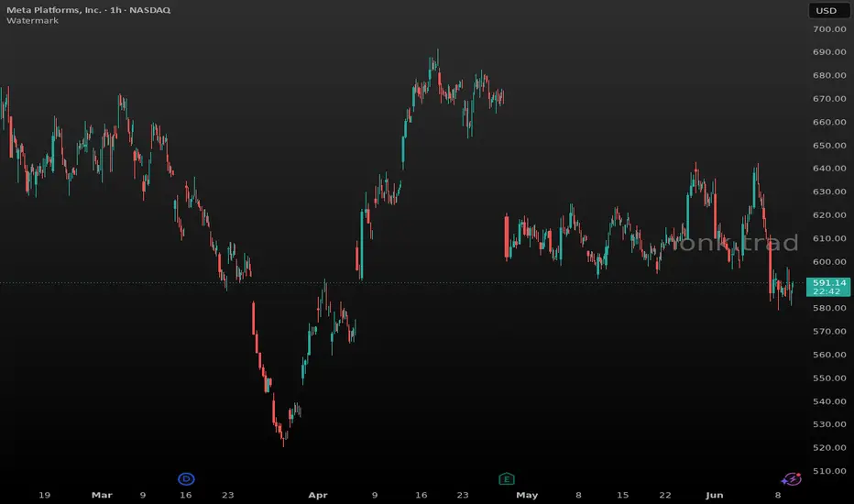Click the 600.00 price axis label
Image resolution: width=854 pixels, height=504 pixels.
pos(829,261)
